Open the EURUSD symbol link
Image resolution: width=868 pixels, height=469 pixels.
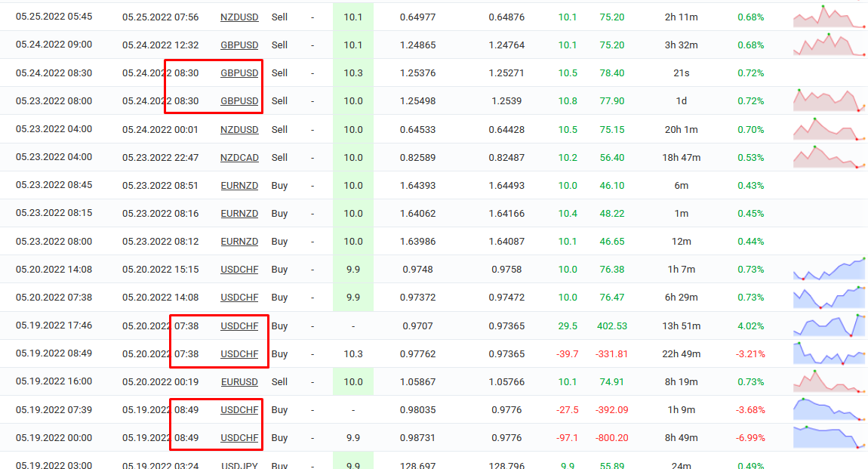239,382
